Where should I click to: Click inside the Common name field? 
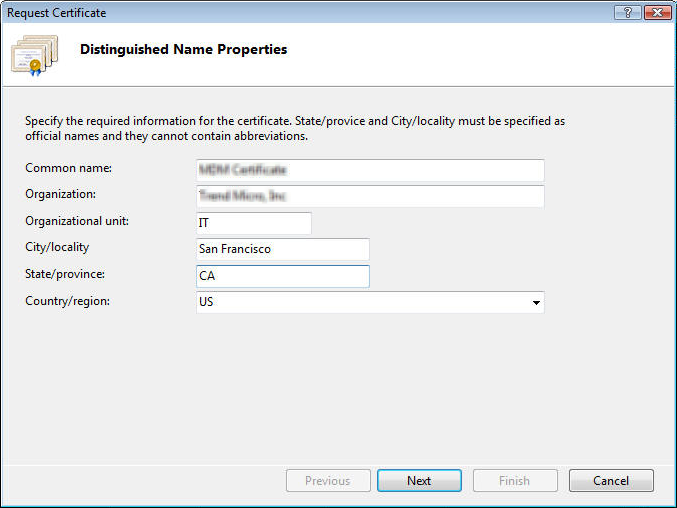point(370,170)
